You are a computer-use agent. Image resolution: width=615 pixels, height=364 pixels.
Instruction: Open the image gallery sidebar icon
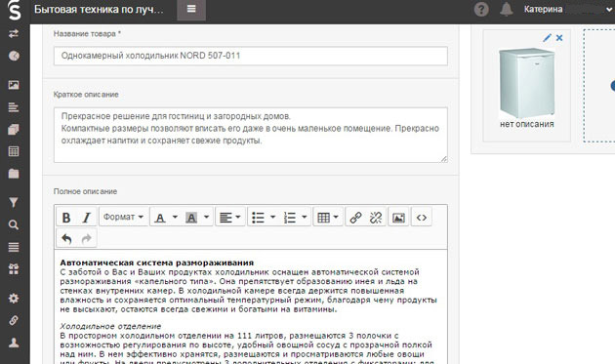point(14,85)
